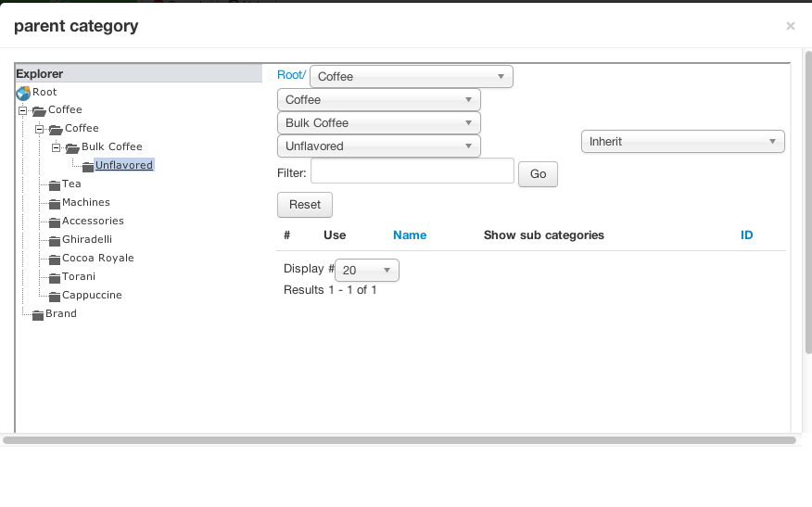Viewport: 812px width, 507px height.
Task: Select Ghiradelli in the category tree
Action: [x=87, y=240]
